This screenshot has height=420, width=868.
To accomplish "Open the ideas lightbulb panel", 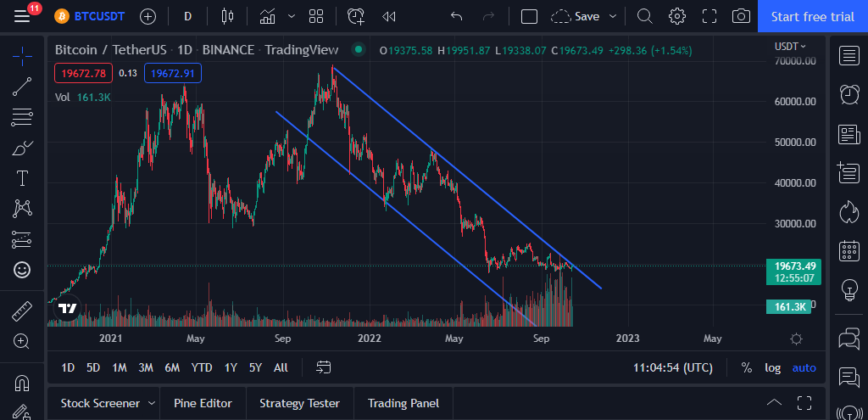I will tap(849, 290).
